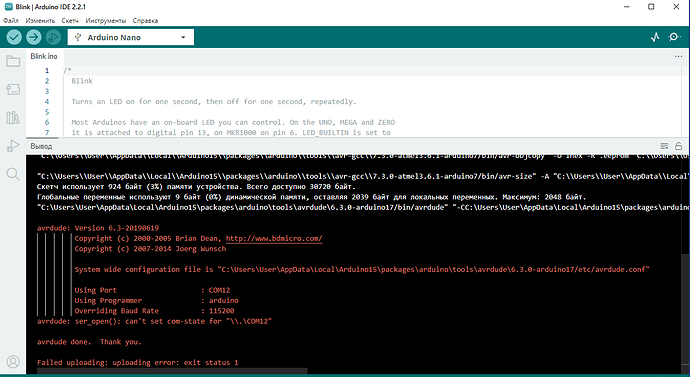Expand the Arduino Nano board selector

[x=131, y=37]
